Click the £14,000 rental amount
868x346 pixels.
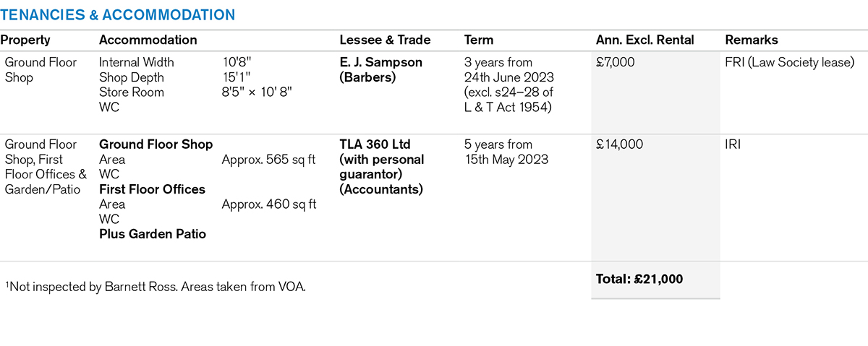click(x=619, y=144)
